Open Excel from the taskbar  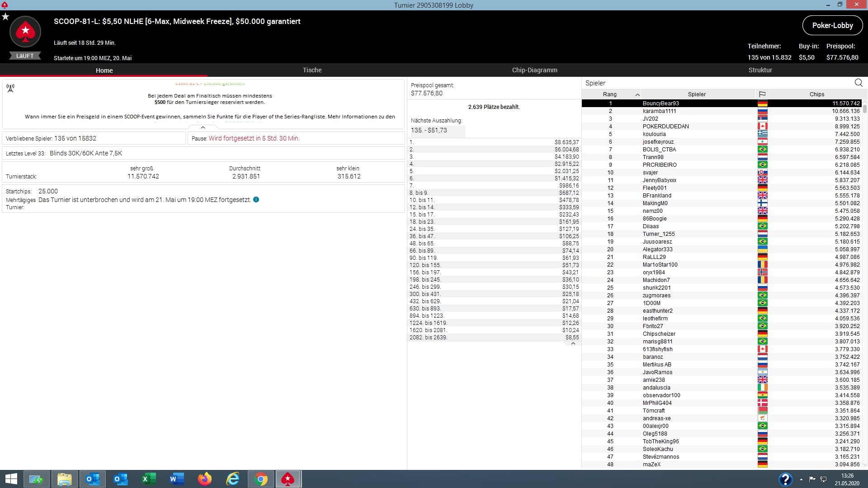click(149, 479)
